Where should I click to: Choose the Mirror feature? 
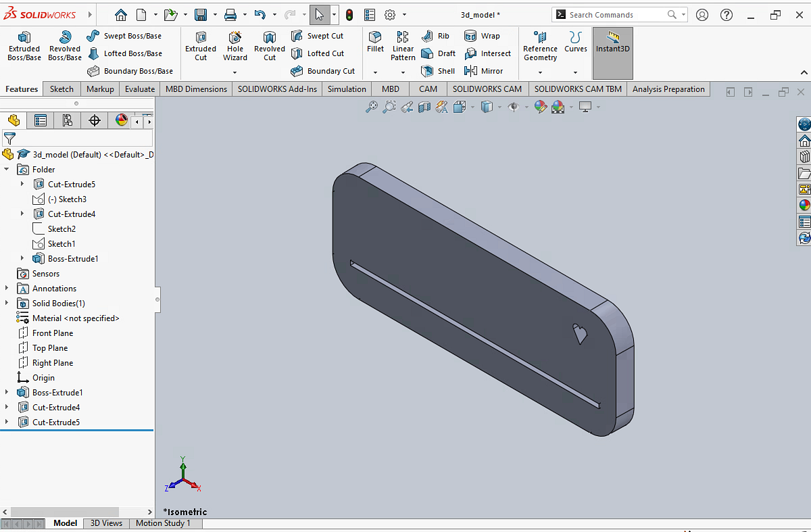pos(483,71)
